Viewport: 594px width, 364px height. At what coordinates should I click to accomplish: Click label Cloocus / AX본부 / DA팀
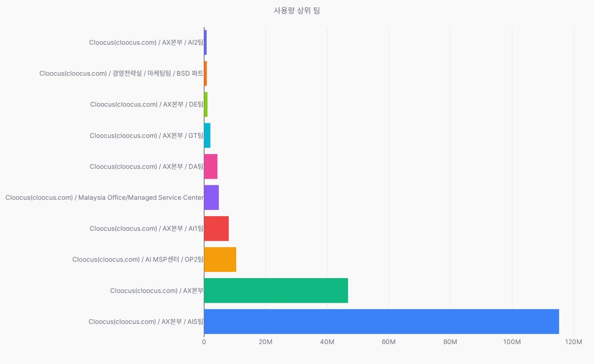(147, 167)
